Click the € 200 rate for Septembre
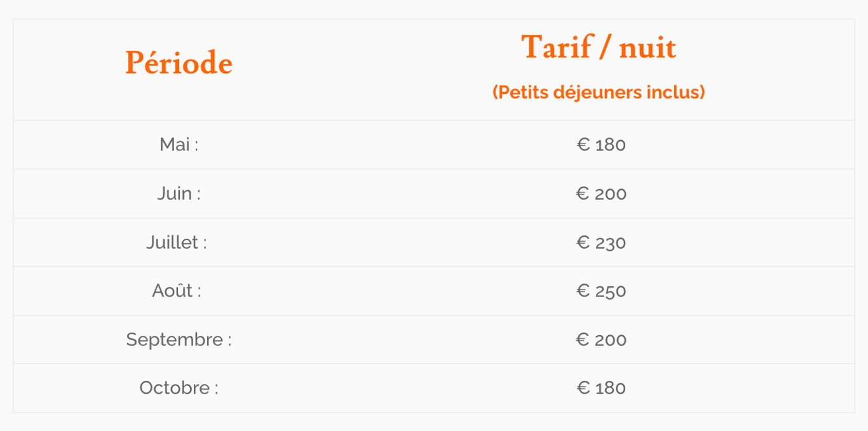The image size is (868, 431). pyautogui.click(x=601, y=340)
